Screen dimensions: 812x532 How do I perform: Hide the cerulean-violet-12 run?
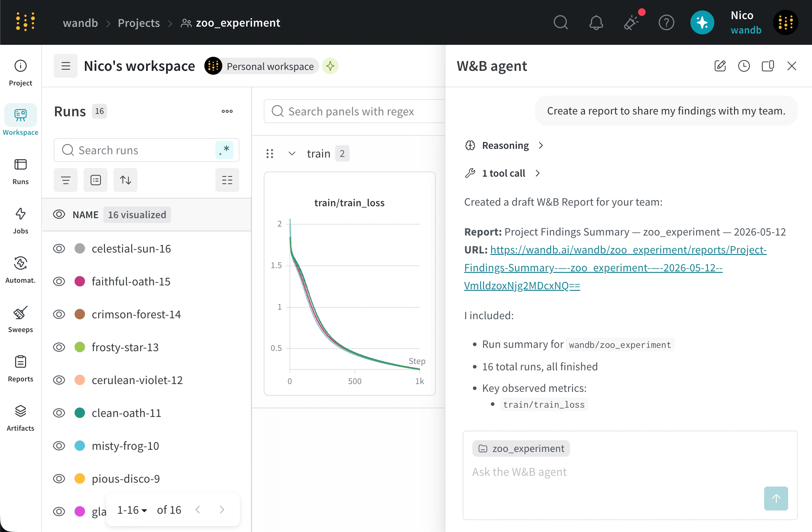point(59,380)
